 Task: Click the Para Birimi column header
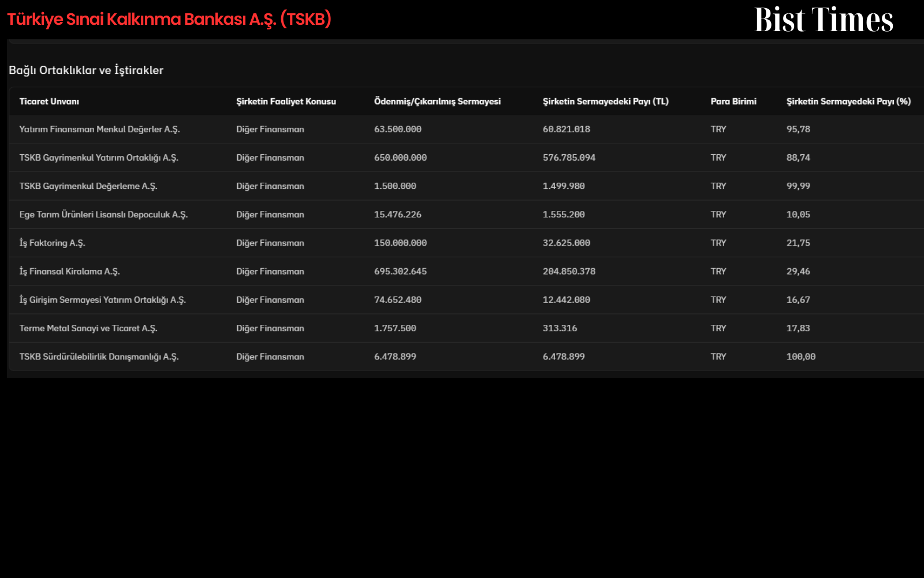[x=733, y=101]
